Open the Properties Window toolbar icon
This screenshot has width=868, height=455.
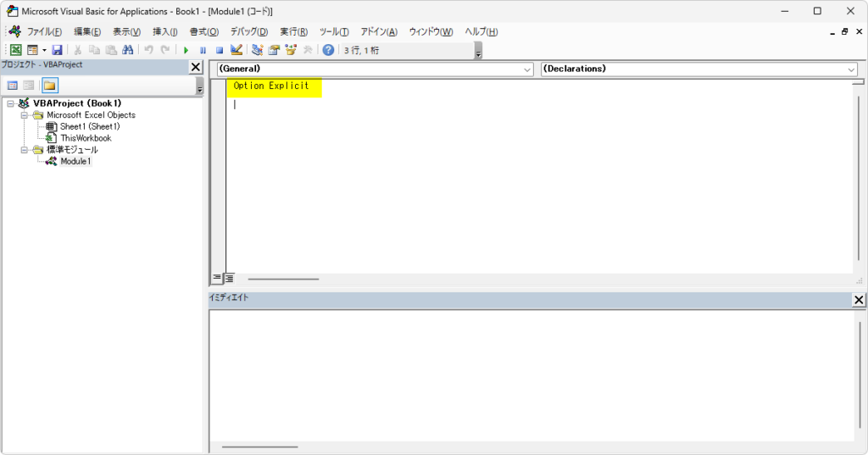[274, 50]
